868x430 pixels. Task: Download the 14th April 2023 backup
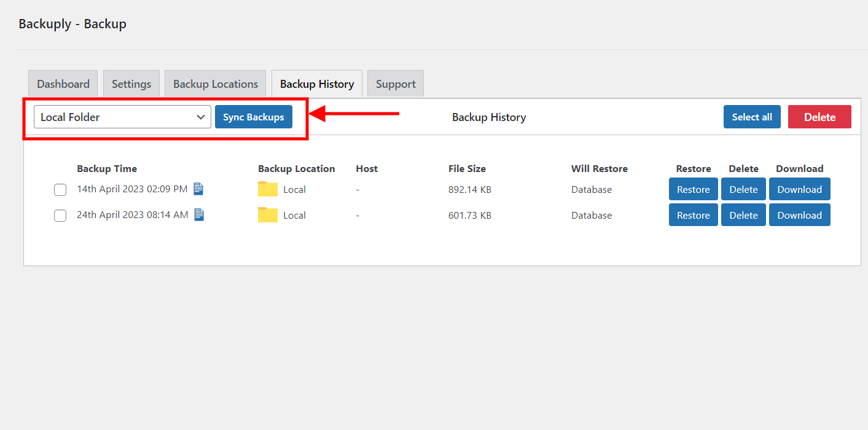point(799,189)
